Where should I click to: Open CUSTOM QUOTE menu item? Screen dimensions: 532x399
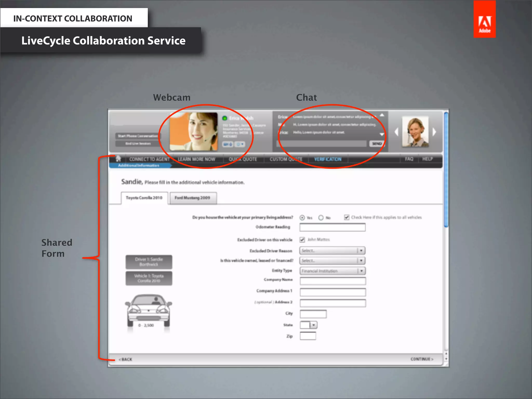coord(286,159)
